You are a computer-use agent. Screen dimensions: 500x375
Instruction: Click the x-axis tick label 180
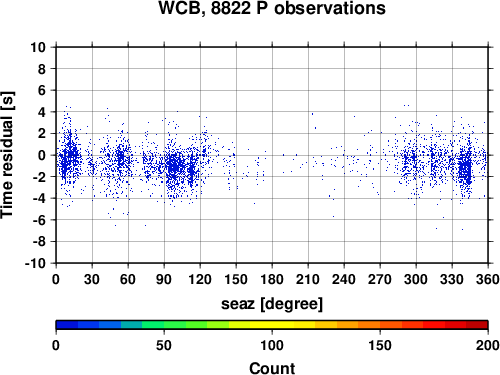coord(272,279)
